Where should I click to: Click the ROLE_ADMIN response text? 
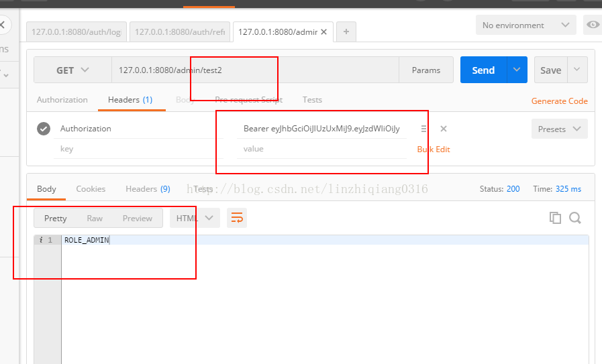tap(87, 240)
